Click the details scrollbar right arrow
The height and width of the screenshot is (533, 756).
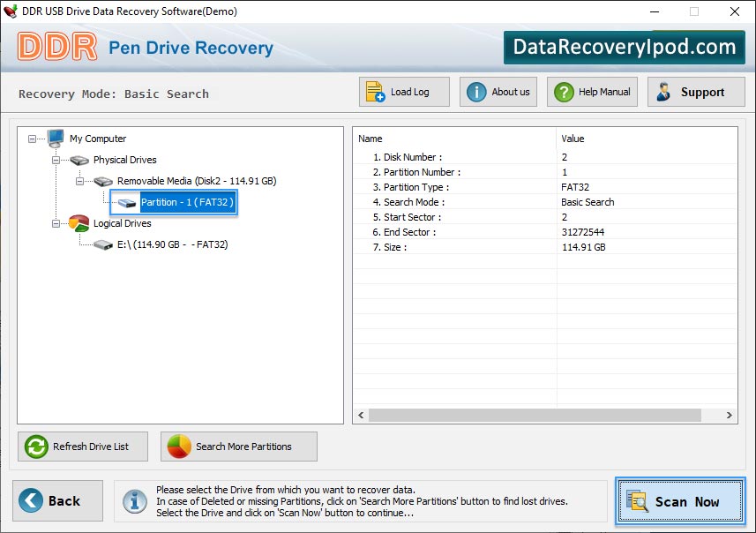[729, 415]
